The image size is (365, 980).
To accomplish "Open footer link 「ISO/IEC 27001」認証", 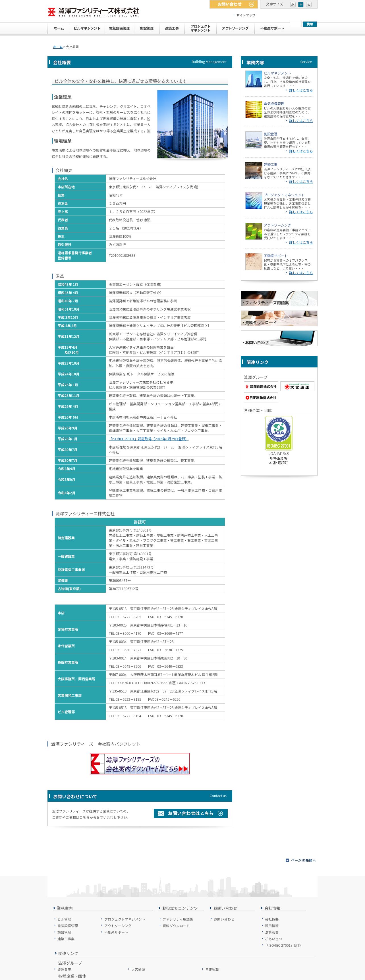I will tap(283, 945).
